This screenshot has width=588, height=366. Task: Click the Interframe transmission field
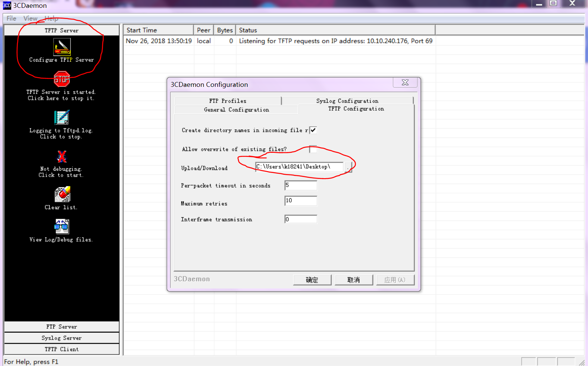point(301,219)
